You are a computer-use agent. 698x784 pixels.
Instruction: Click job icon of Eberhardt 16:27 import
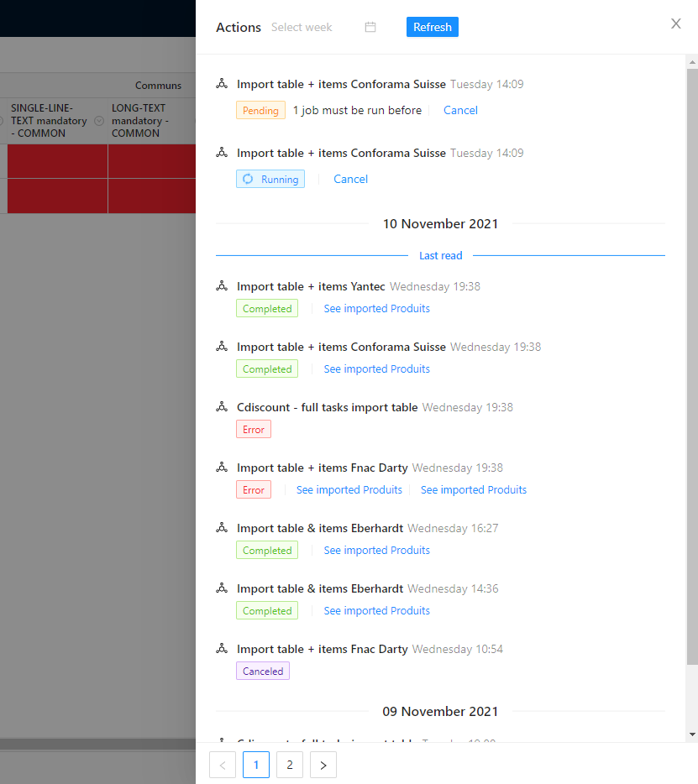point(222,528)
